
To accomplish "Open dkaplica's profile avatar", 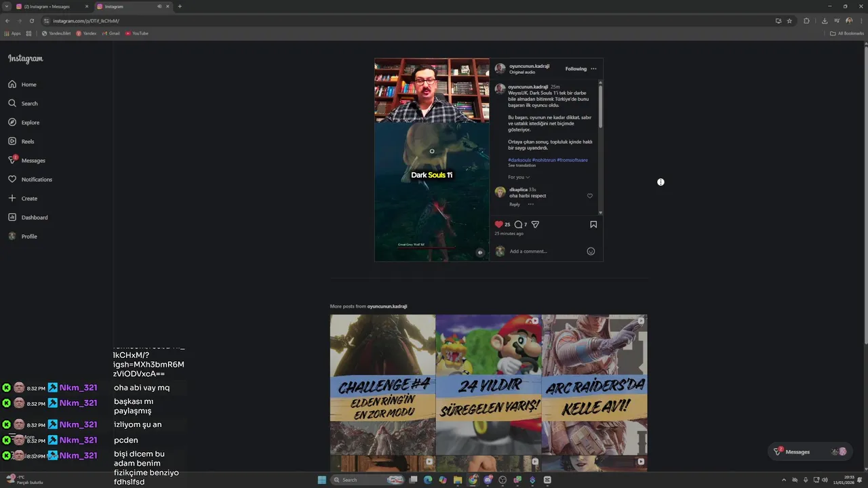I will coord(500,192).
